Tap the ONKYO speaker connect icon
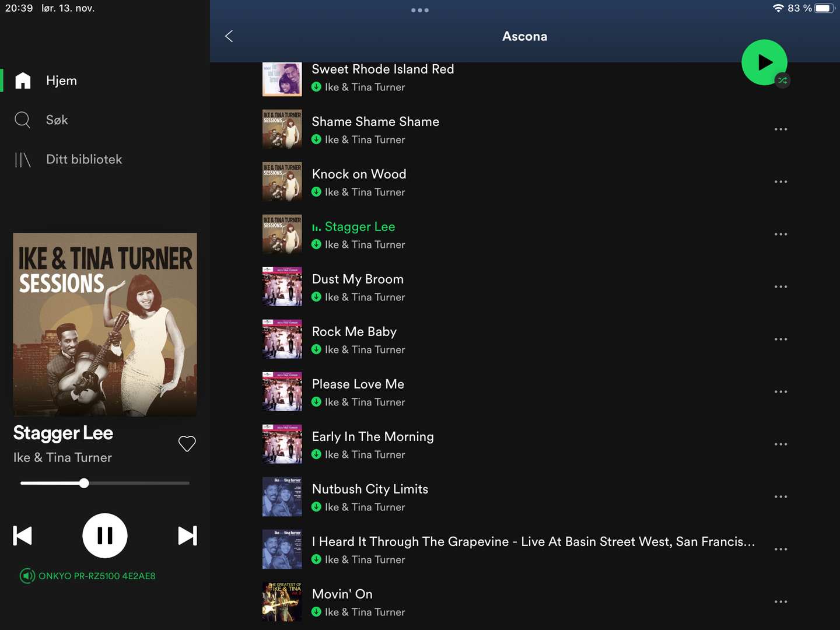 27,576
